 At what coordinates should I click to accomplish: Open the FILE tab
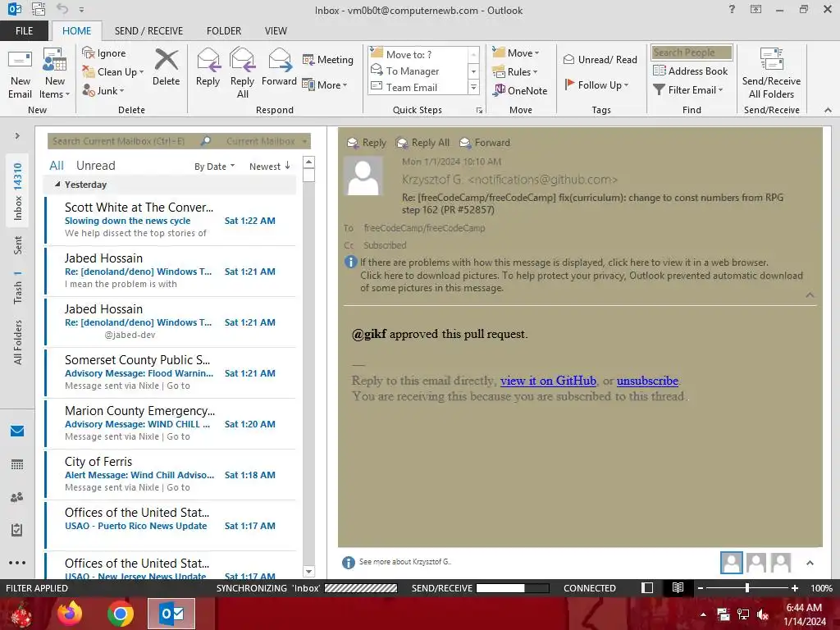point(24,30)
